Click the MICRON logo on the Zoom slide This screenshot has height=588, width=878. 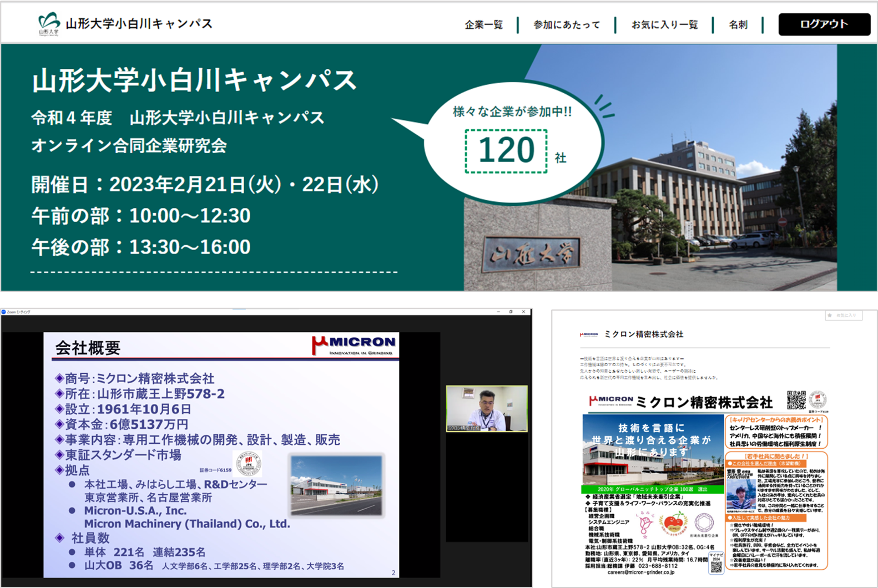point(354,345)
